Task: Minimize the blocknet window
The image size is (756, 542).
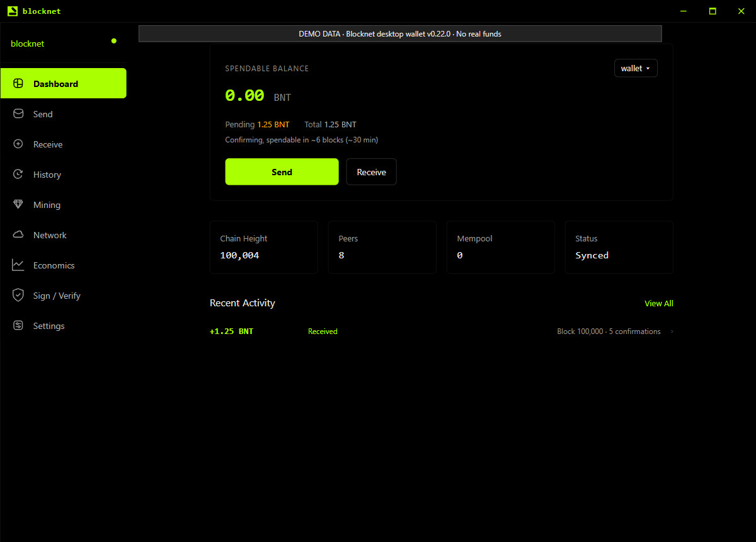Action: [x=684, y=11]
